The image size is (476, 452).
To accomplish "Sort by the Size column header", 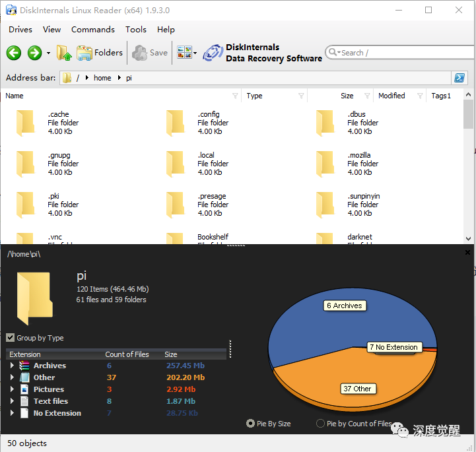I will pos(347,96).
